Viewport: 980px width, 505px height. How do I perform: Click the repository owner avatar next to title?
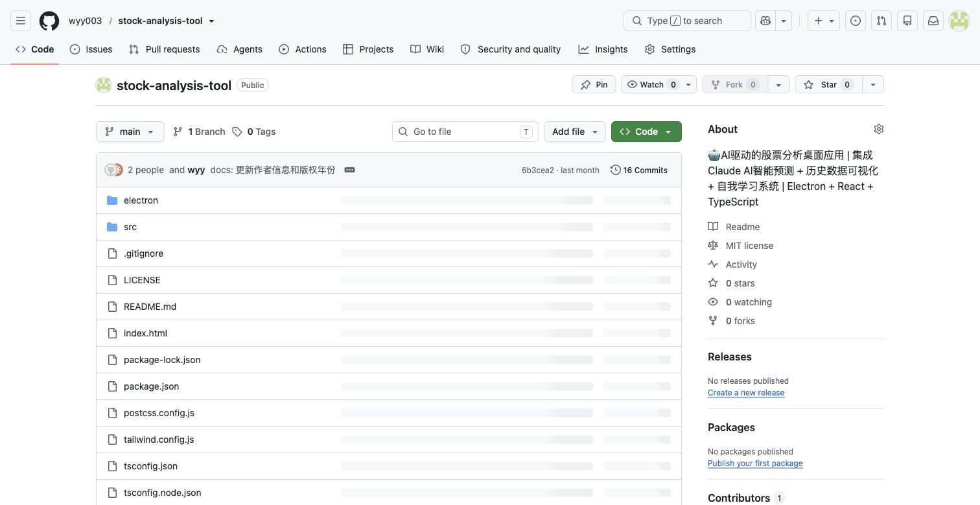(x=104, y=85)
